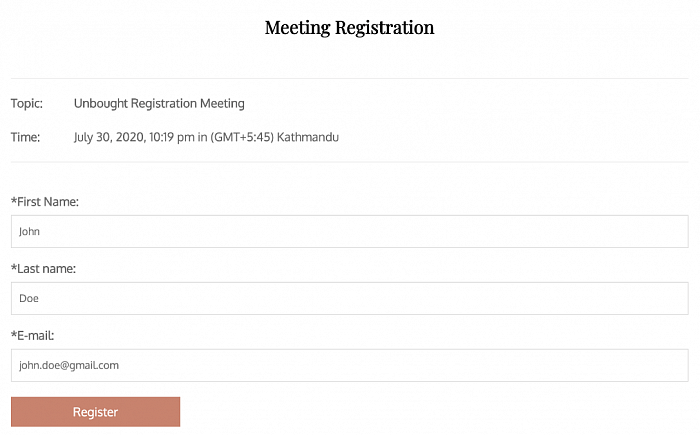
Task: Click the Topic: label
Action: tap(27, 104)
